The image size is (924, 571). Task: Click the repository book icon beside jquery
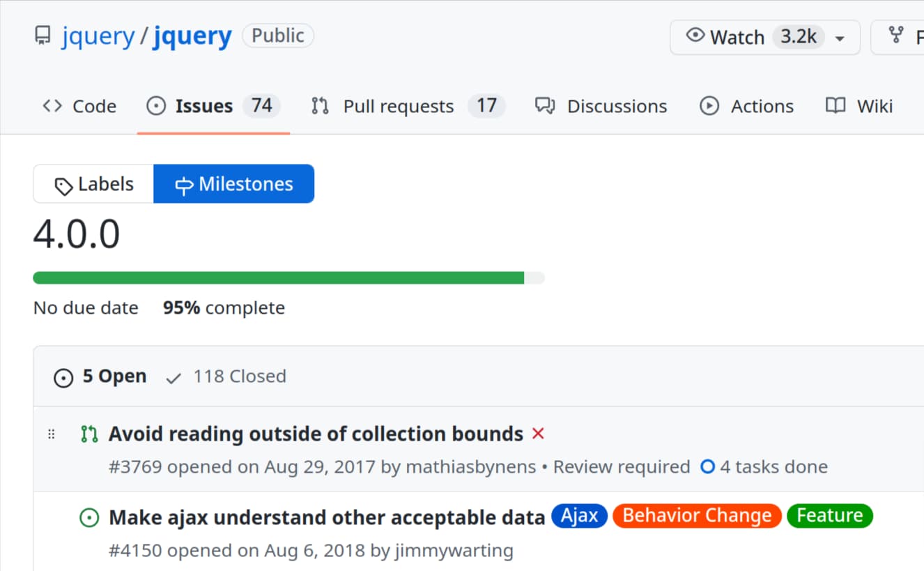[x=43, y=35]
